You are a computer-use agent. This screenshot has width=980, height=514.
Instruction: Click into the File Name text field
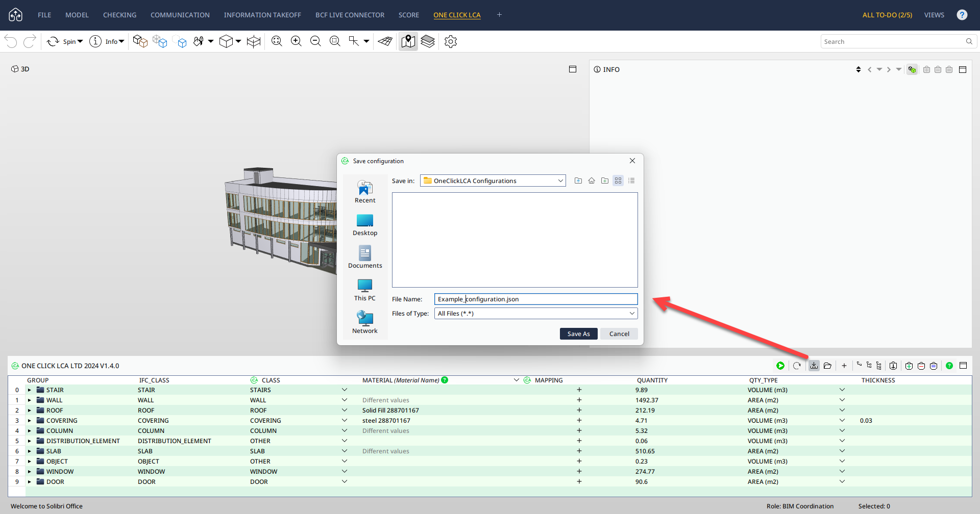[x=536, y=299]
